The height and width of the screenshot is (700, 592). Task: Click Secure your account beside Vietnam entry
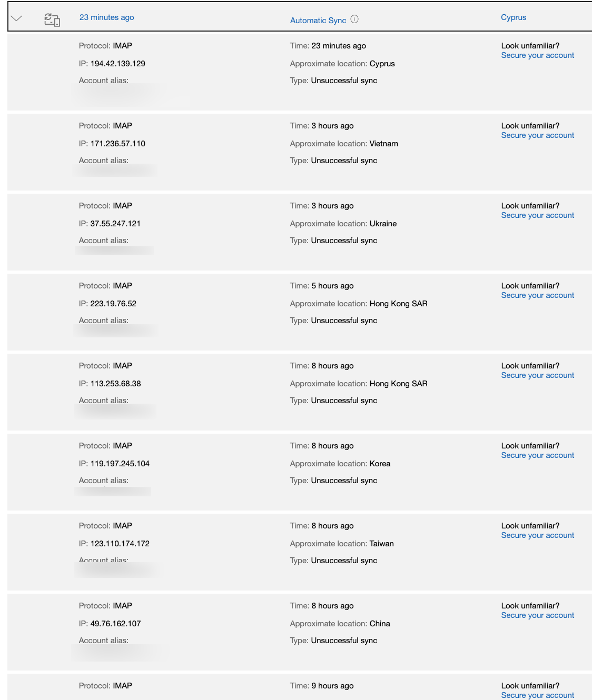[537, 135]
